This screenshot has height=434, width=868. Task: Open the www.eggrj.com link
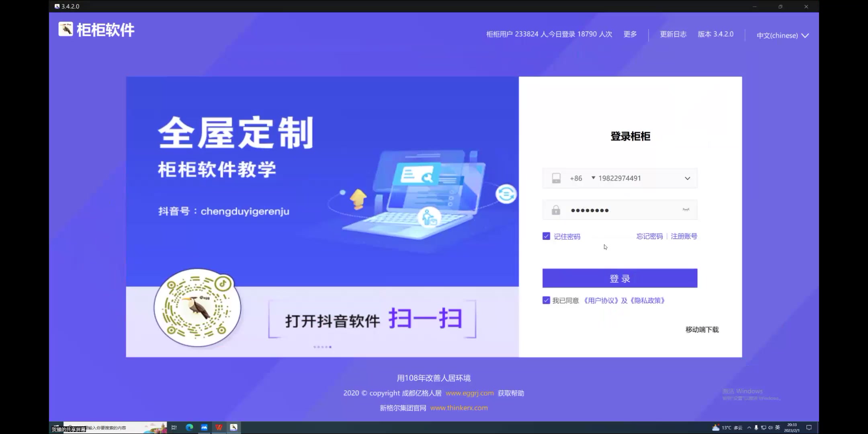(x=470, y=393)
